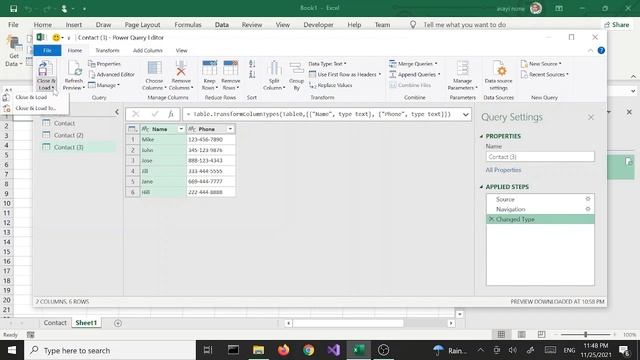Click Replace Values
640x360 pixels.
pyautogui.click(x=331, y=85)
